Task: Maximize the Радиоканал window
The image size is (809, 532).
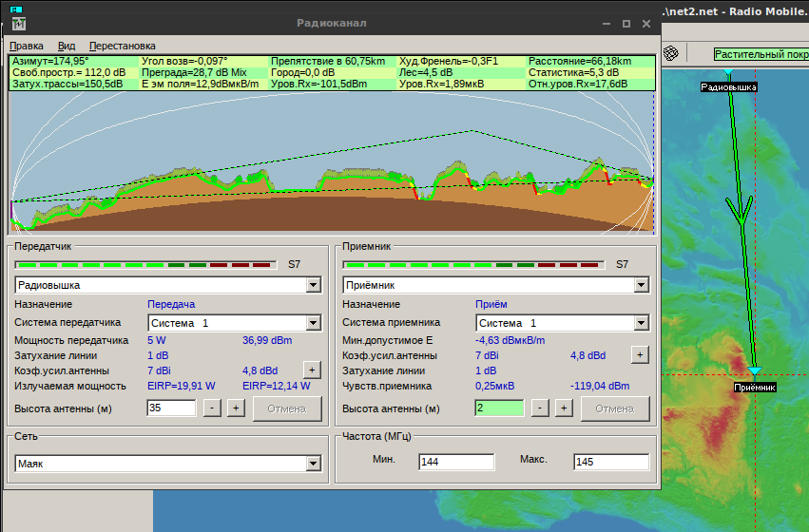Action: coord(626,24)
